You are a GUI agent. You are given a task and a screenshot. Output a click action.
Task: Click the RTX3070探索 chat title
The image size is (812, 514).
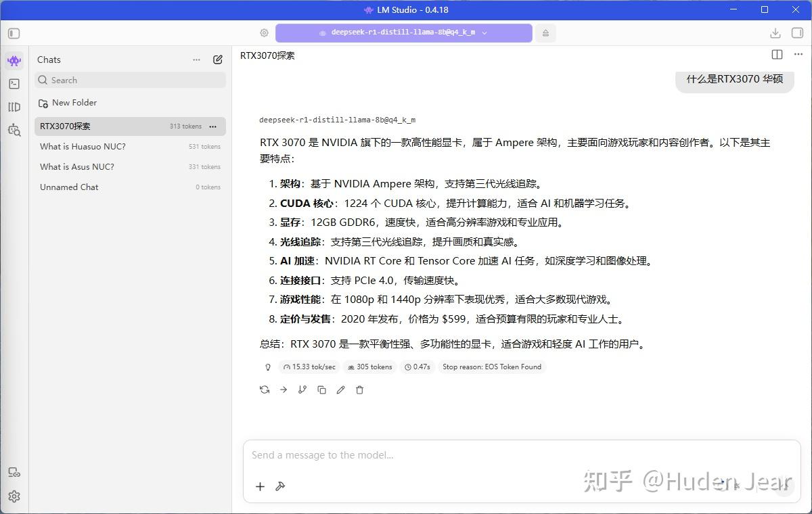pos(267,55)
